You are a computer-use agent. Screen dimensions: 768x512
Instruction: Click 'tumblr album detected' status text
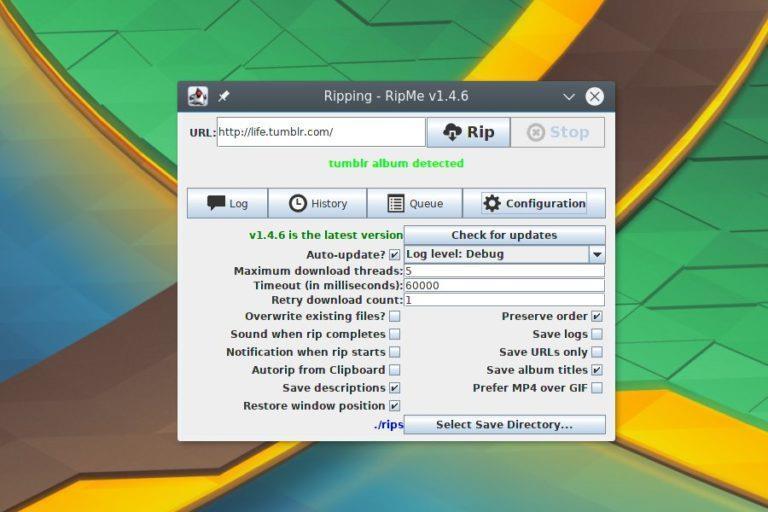pos(396,163)
